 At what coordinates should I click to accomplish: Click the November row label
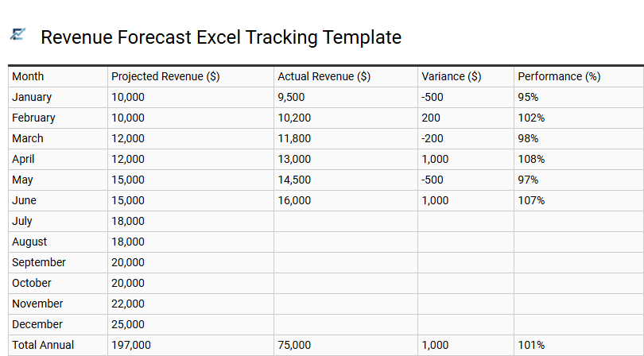pyautogui.click(x=37, y=304)
